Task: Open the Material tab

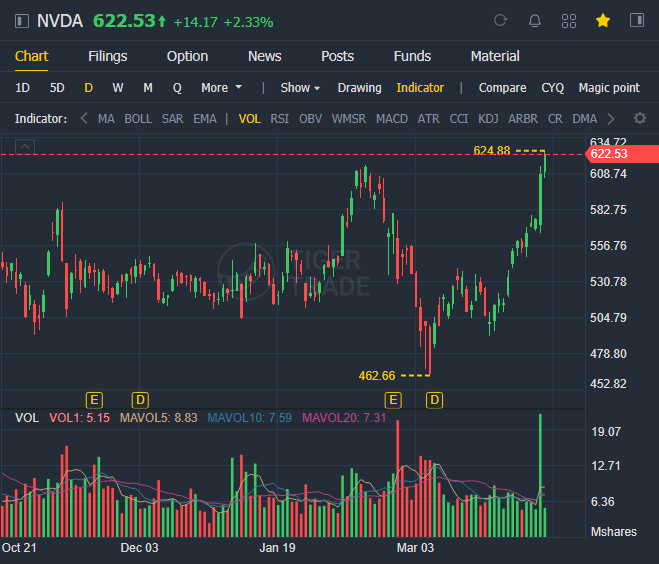Action: 495,56
